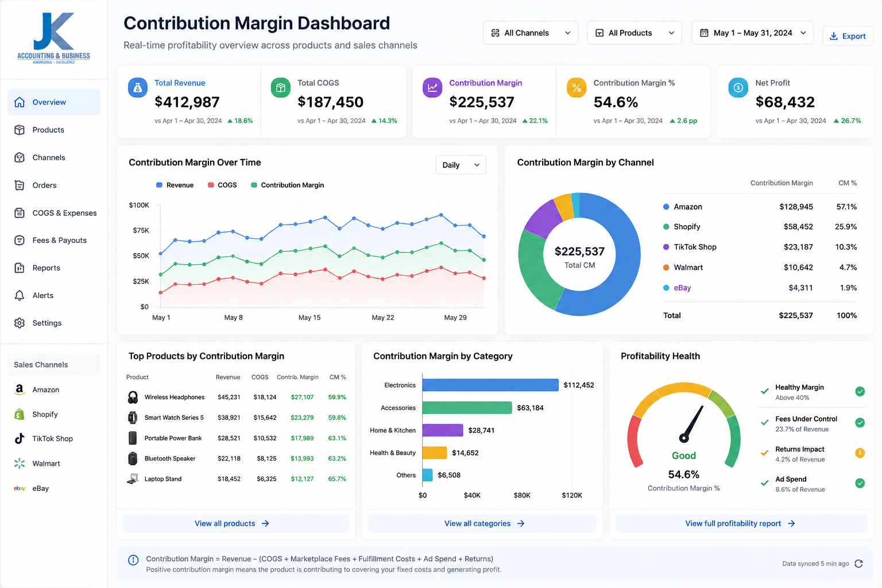The image size is (882, 588).
Task: Click the Products box icon in sidebar
Action: tap(20, 130)
